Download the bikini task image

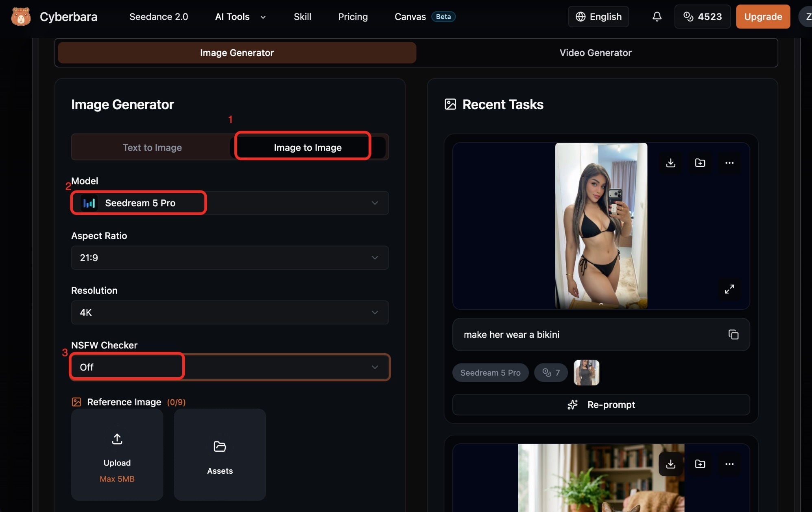[671, 163]
